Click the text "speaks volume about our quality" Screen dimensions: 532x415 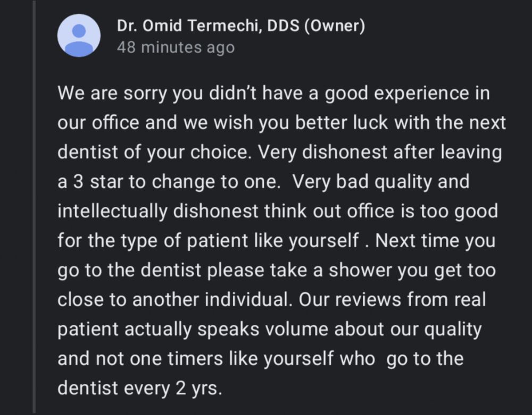[339, 329]
